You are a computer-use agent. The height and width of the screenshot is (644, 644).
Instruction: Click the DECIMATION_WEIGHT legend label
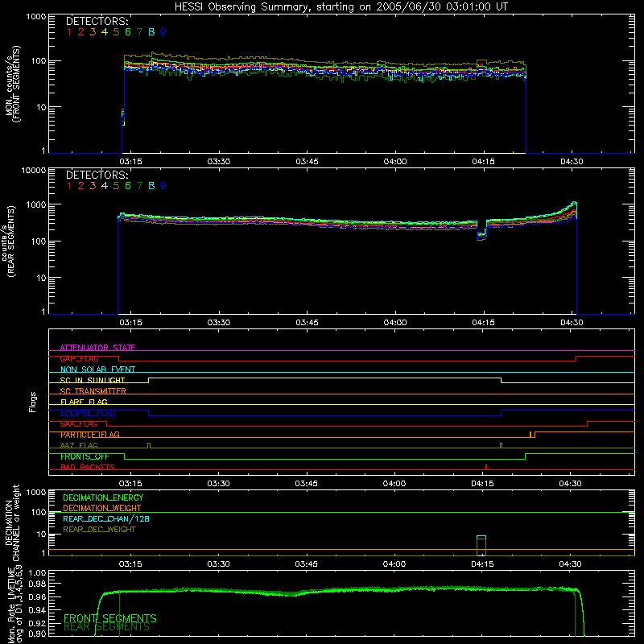102,508
